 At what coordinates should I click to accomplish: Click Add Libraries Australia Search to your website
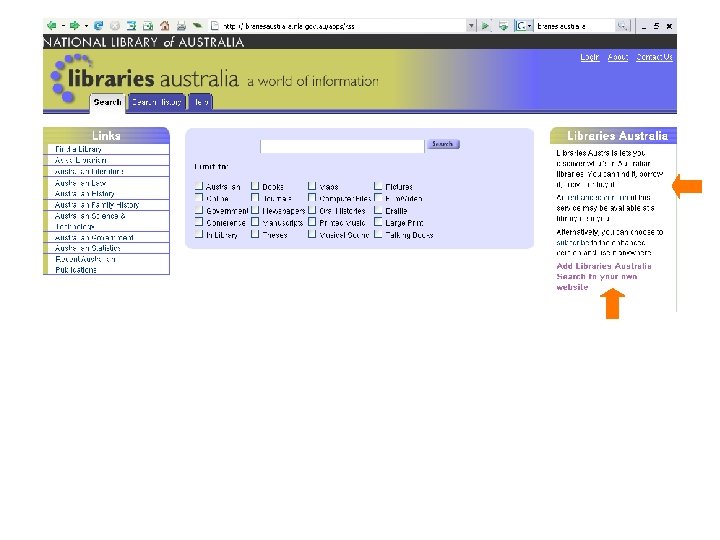(604, 276)
